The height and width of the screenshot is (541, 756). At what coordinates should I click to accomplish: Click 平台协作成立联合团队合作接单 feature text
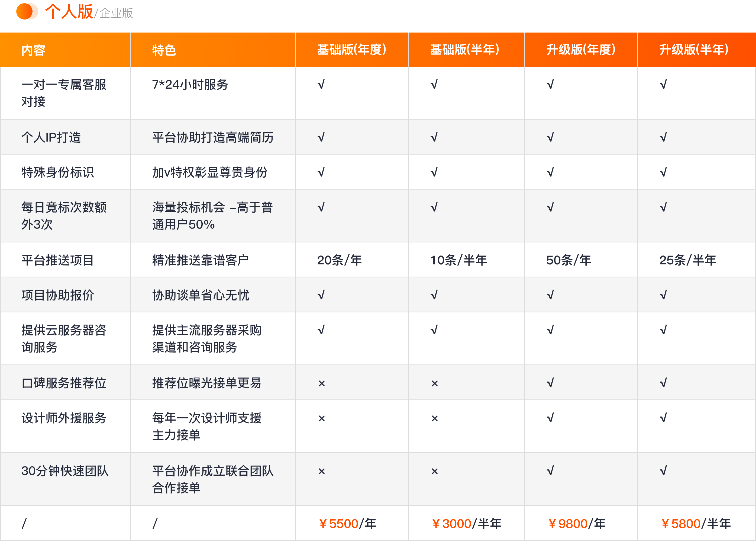(x=213, y=480)
